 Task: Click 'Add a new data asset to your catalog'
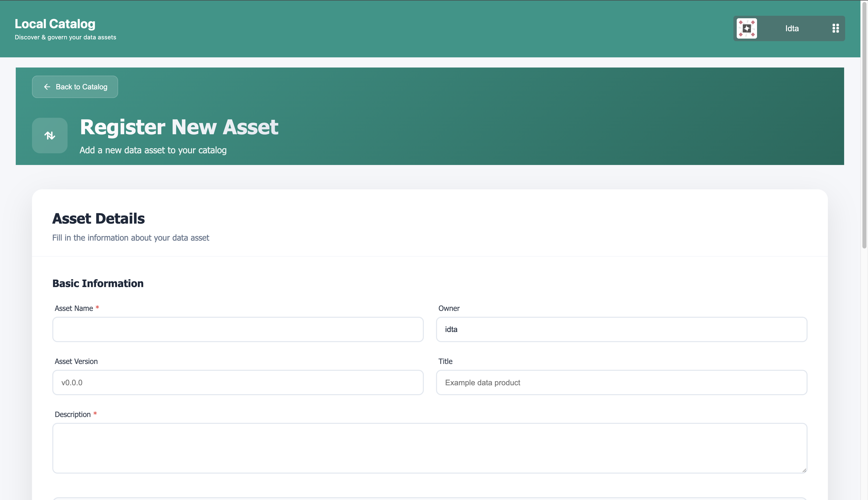(x=153, y=150)
